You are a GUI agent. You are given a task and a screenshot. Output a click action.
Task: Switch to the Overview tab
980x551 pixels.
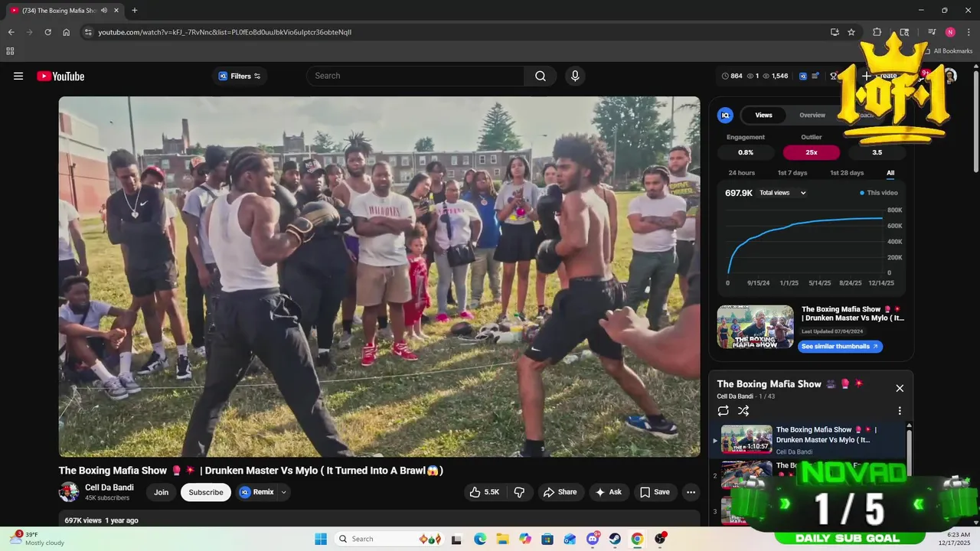tap(812, 115)
